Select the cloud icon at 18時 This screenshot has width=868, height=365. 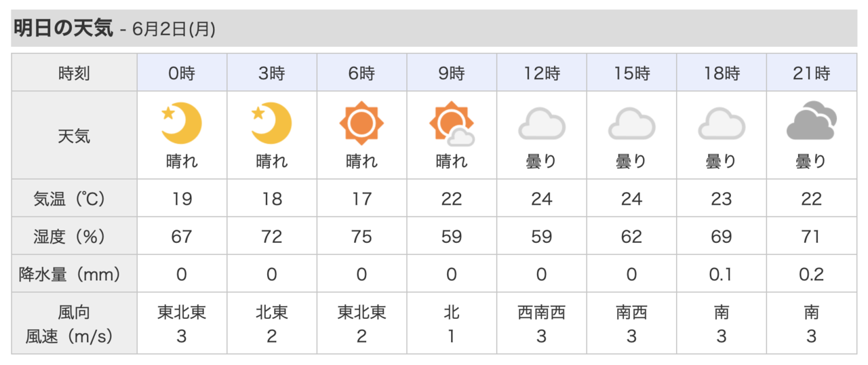point(722,126)
